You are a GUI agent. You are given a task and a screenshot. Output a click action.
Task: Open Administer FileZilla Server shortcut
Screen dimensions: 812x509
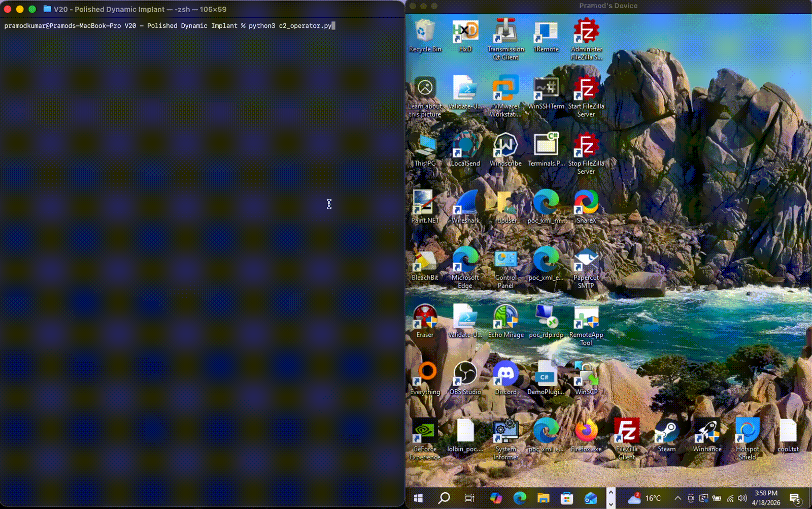586,39
